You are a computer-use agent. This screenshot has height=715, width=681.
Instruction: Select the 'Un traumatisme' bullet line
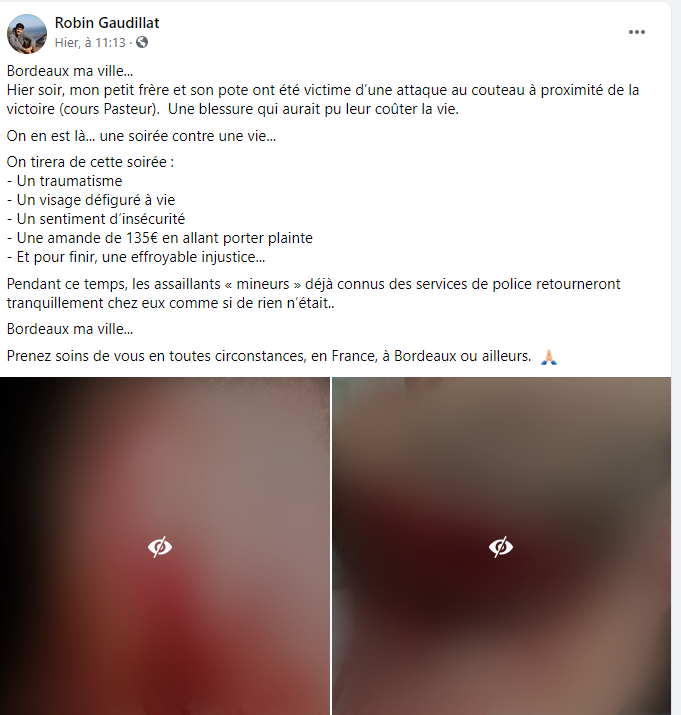coord(65,181)
